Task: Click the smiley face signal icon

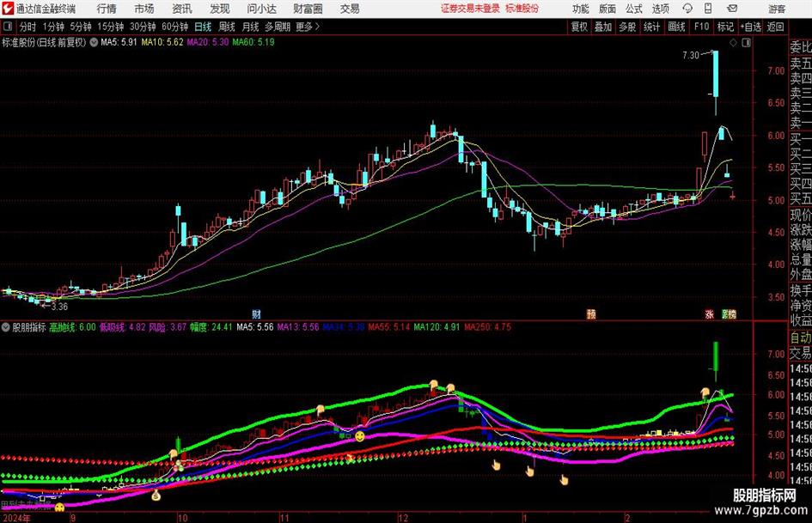Action: [x=359, y=436]
